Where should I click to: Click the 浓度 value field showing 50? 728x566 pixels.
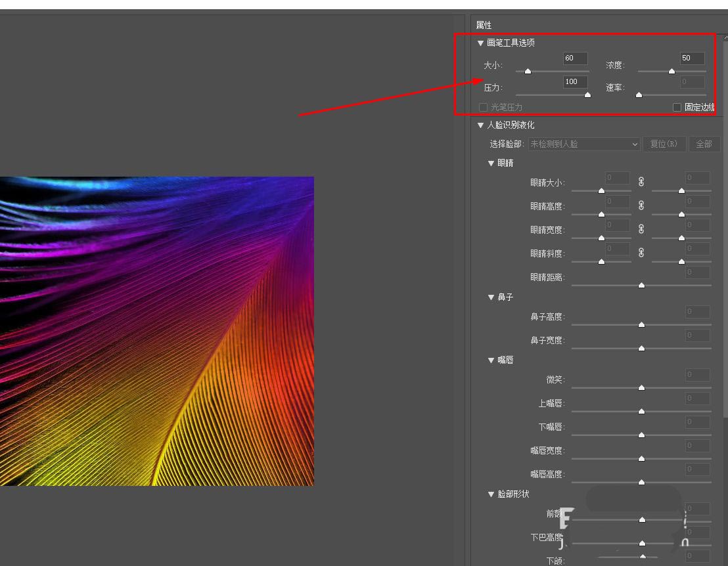pos(693,58)
